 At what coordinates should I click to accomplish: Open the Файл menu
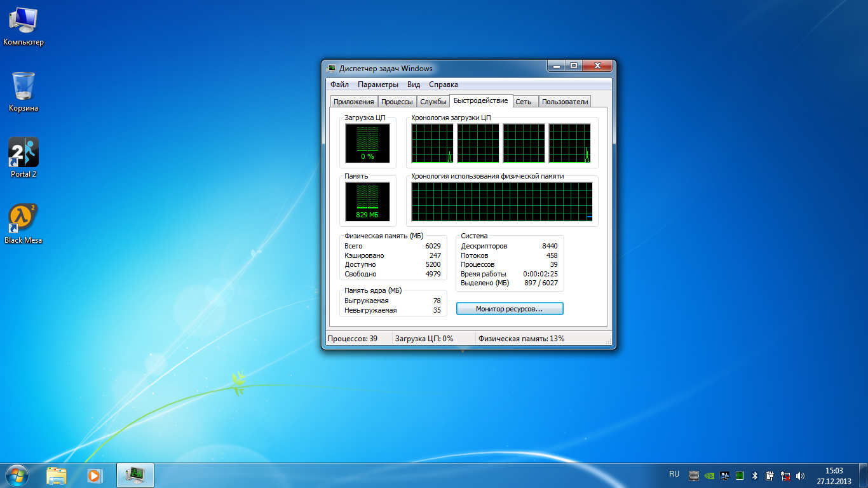(339, 85)
